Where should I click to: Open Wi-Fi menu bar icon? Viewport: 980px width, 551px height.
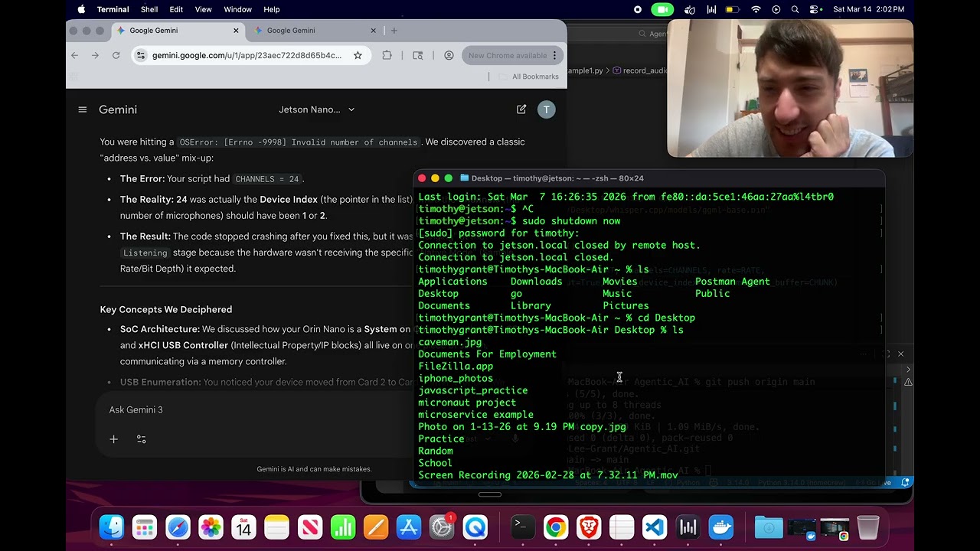point(756,9)
